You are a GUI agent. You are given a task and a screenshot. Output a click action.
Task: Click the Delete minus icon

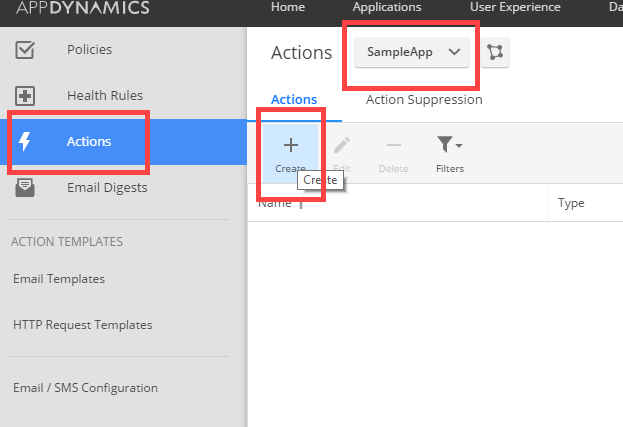pyautogui.click(x=393, y=146)
